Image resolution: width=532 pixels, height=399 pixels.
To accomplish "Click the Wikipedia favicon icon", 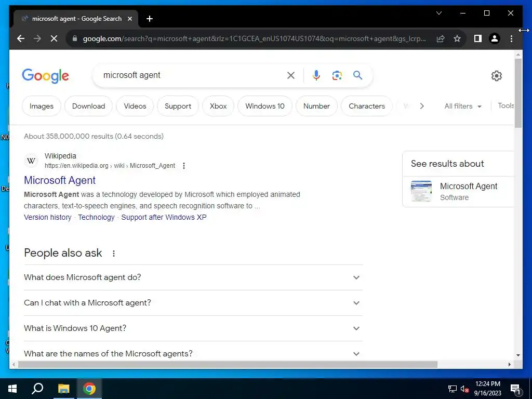I will [31, 161].
